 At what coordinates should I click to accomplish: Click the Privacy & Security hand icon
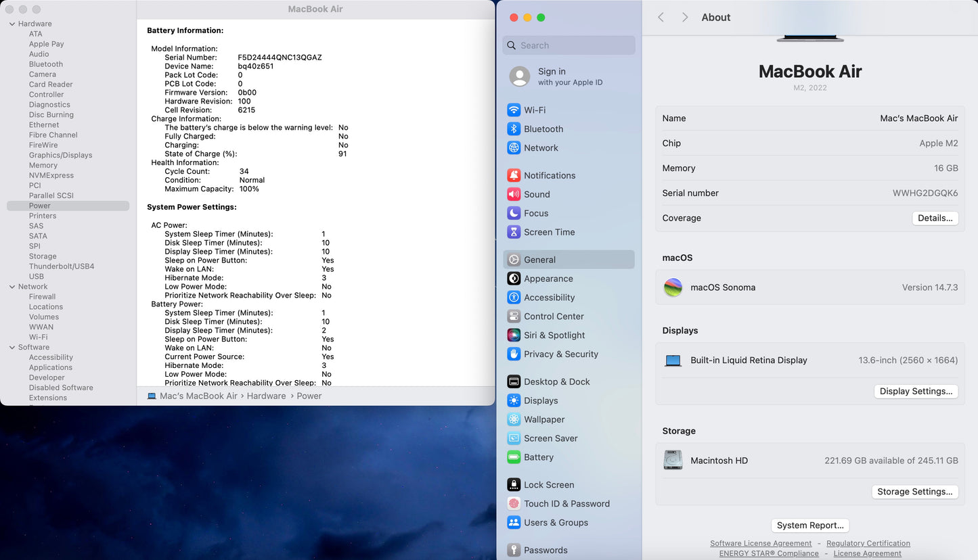pos(514,354)
